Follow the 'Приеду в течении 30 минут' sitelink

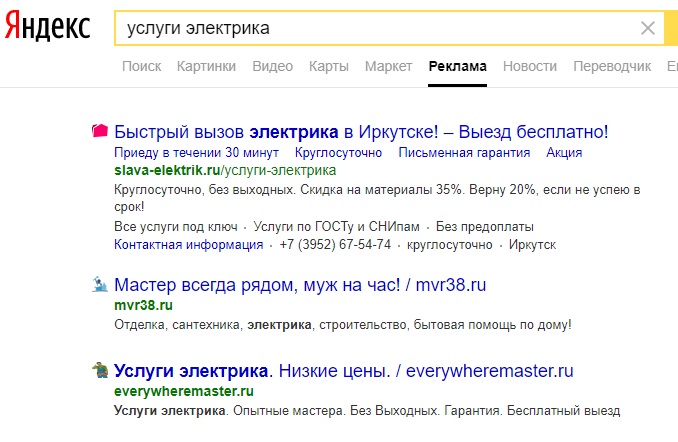click(196, 153)
